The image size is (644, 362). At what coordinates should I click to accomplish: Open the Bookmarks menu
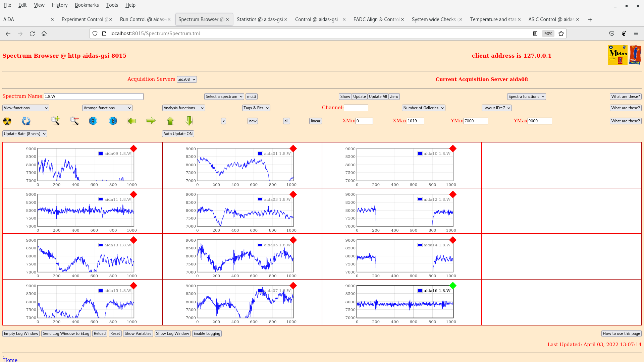tap(87, 5)
